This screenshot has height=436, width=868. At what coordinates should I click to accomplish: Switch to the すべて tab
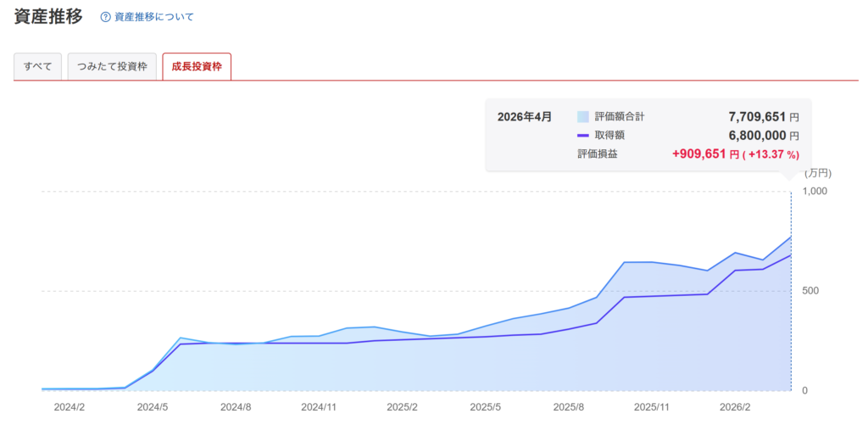[38, 67]
